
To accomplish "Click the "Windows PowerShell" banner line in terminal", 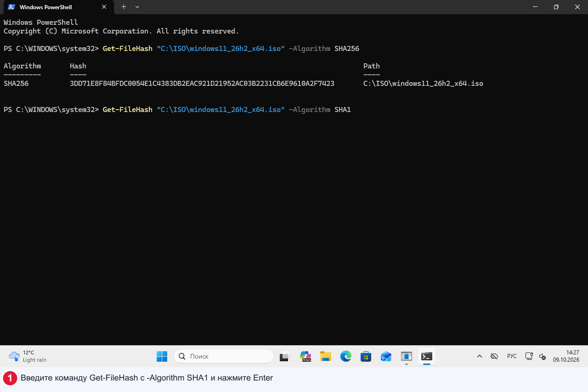I will tap(41, 22).
